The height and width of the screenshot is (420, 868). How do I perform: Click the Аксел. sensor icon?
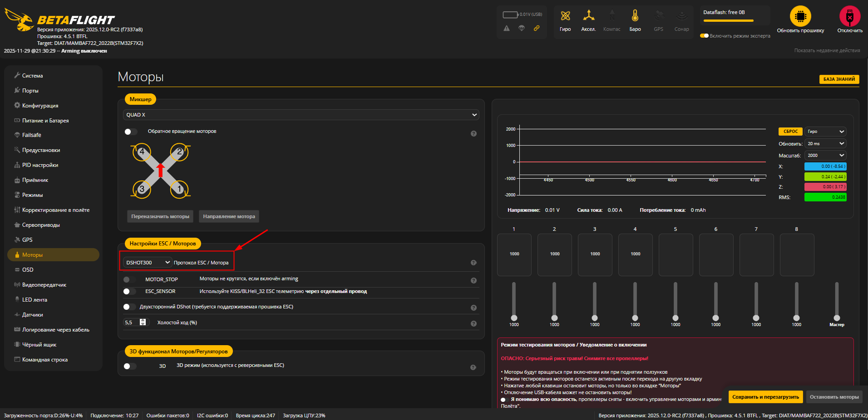point(589,18)
